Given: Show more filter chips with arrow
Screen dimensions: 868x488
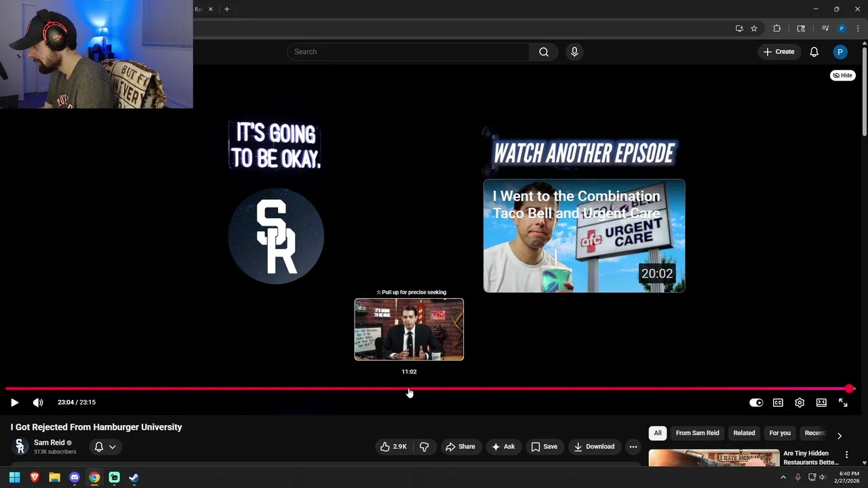Looking at the screenshot, I should 840,436.
